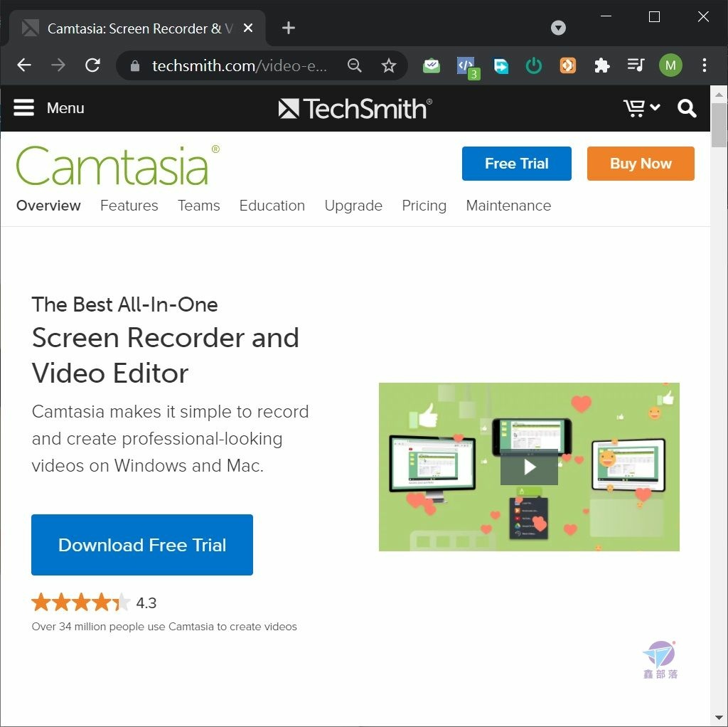Click the browser forward arrow
This screenshot has width=728, height=727.
click(x=58, y=65)
